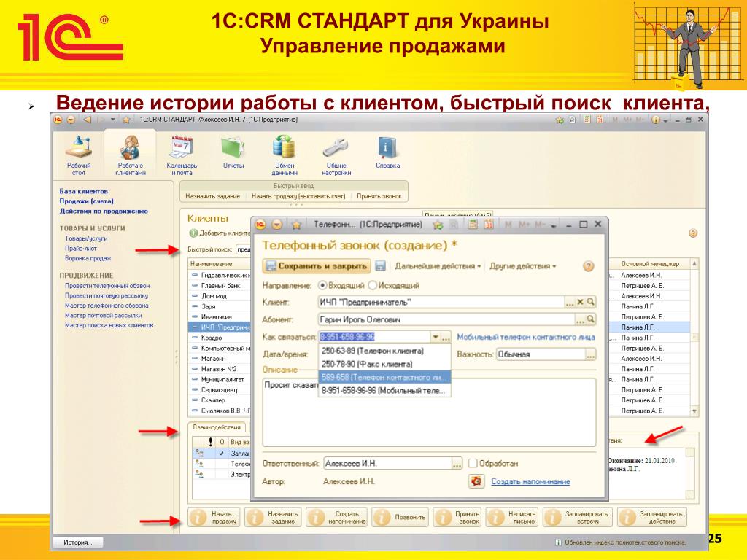
Task: Click inside the Описание text area
Action: [429, 413]
